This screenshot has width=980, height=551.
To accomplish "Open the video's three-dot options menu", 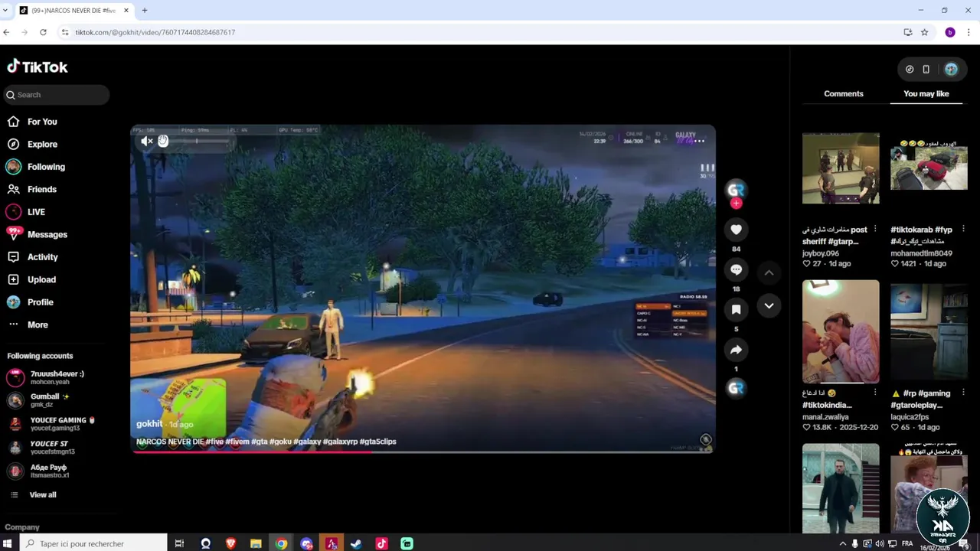I will [699, 141].
